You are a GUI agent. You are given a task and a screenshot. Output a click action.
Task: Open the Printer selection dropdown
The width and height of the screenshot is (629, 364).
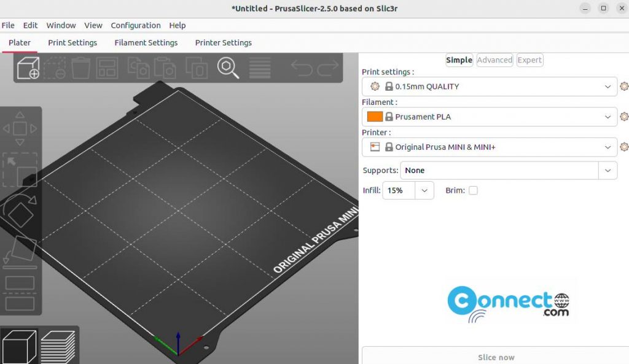pyautogui.click(x=607, y=147)
